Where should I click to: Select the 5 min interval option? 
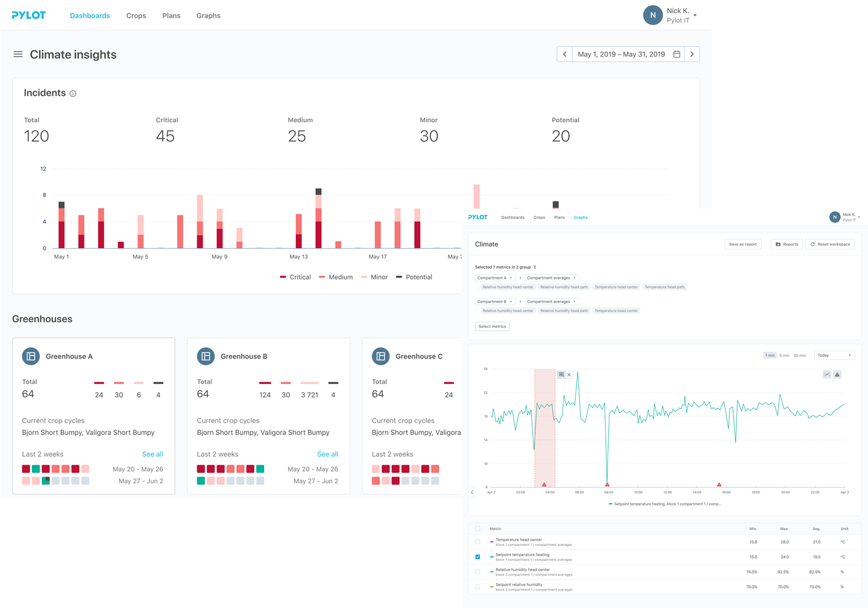784,356
